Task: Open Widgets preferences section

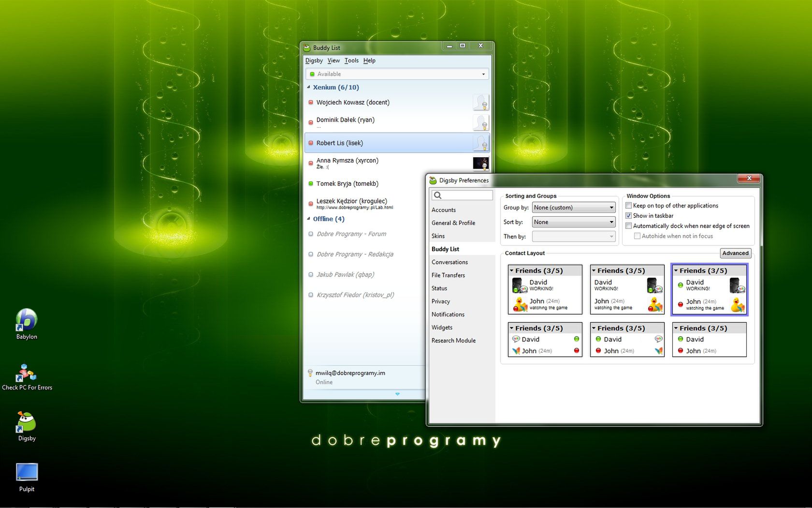Action: tap(462, 328)
